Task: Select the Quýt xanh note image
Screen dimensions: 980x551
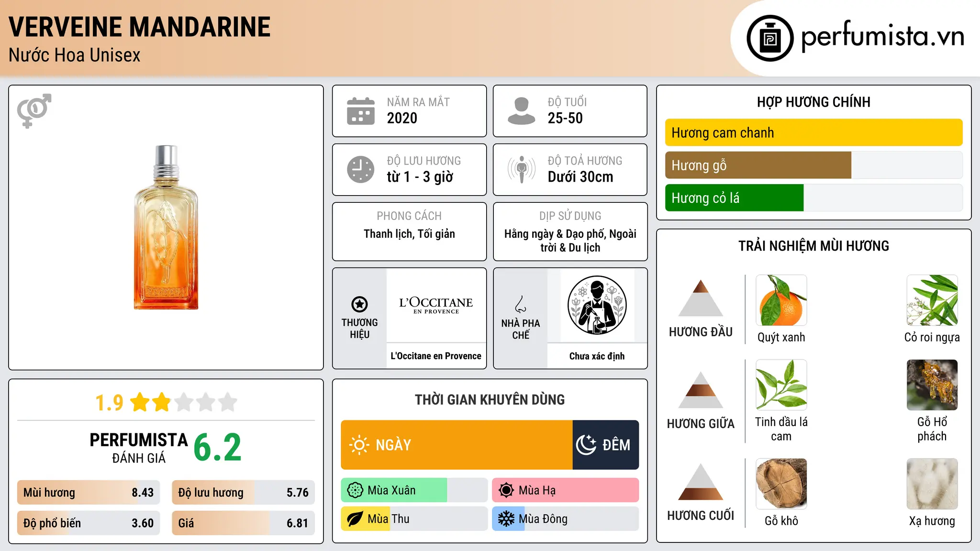Action: 781,300
